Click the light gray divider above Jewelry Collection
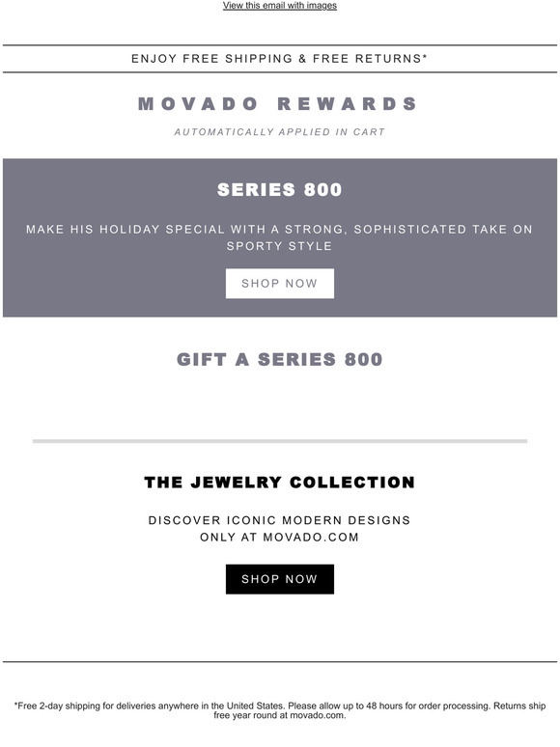Viewport: 560px width, 747px height. click(x=280, y=441)
